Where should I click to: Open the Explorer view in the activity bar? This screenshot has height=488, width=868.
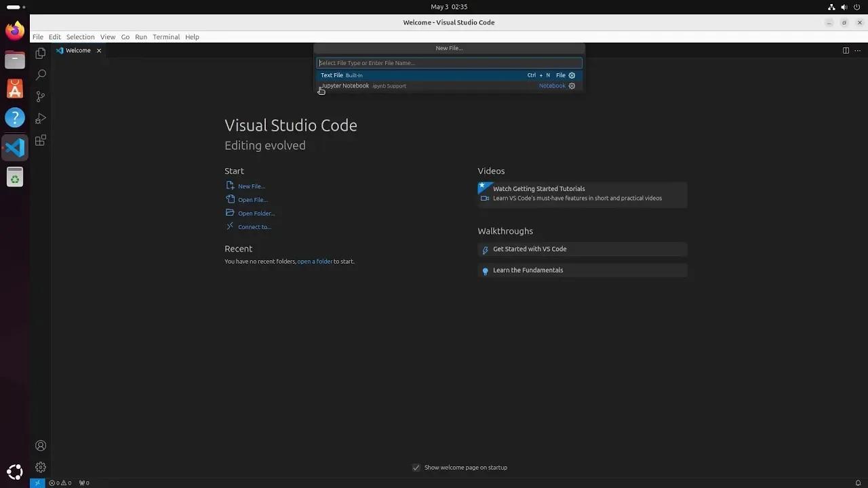[40, 53]
